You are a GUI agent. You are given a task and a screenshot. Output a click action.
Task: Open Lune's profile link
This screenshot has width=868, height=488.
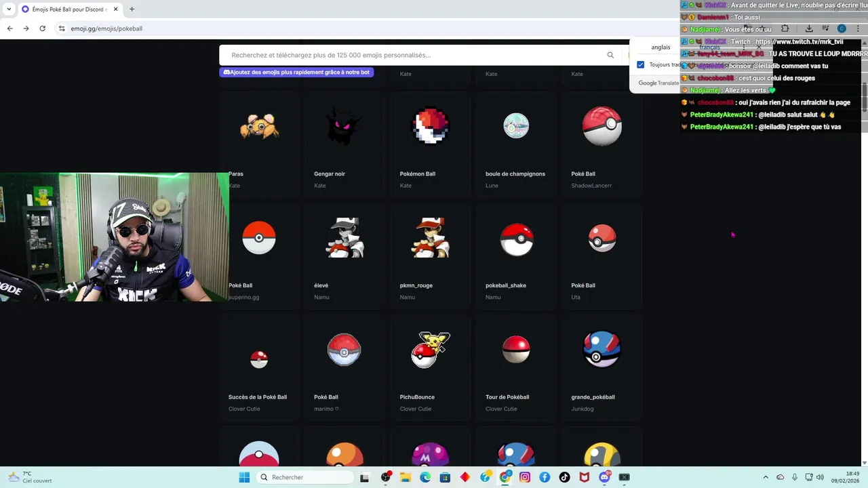[492, 186]
